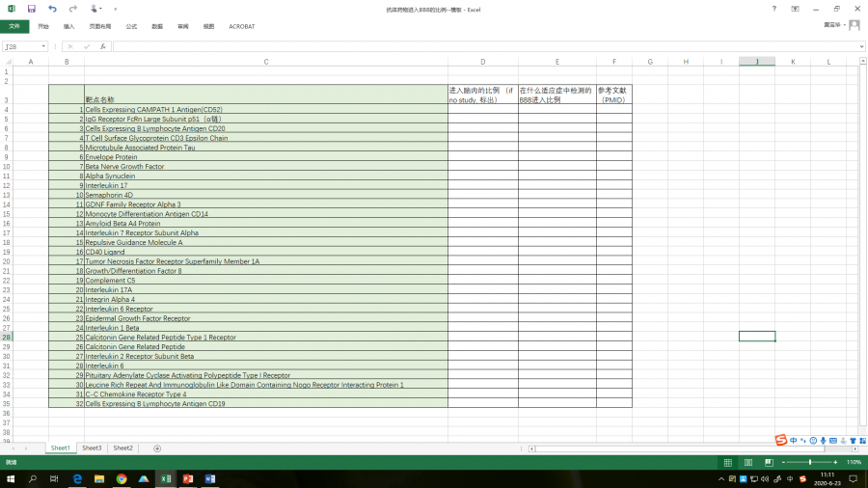Open the 文件 menu
Screen dimensions: 868x488
click(14, 26)
